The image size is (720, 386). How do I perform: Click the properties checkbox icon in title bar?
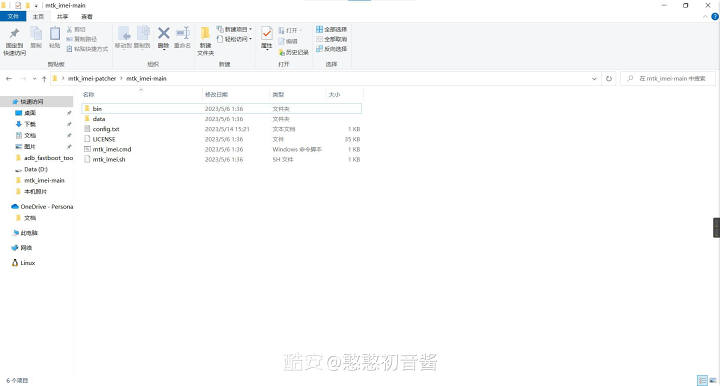(18, 5)
